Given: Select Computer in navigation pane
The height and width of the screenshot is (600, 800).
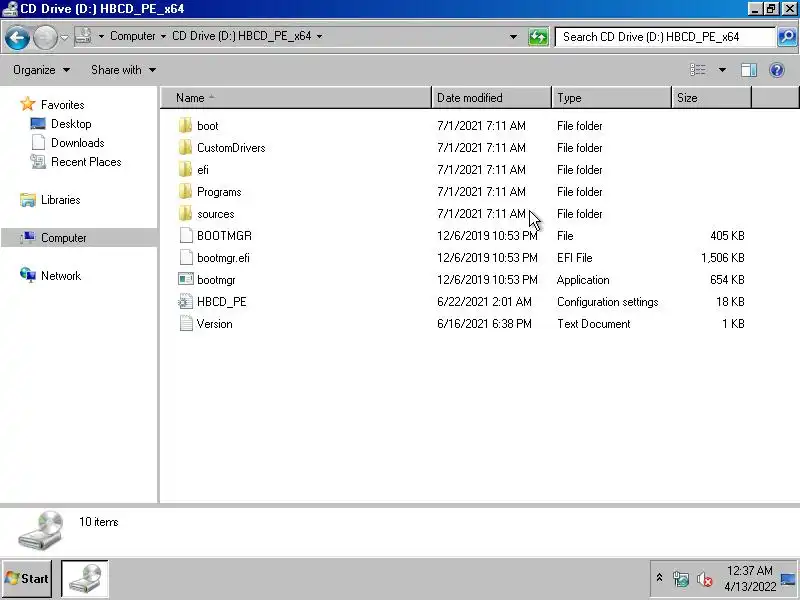Looking at the screenshot, I should (x=64, y=238).
